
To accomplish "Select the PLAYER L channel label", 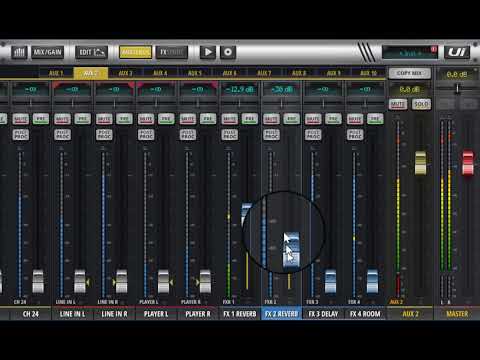I will click(x=156, y=314).
